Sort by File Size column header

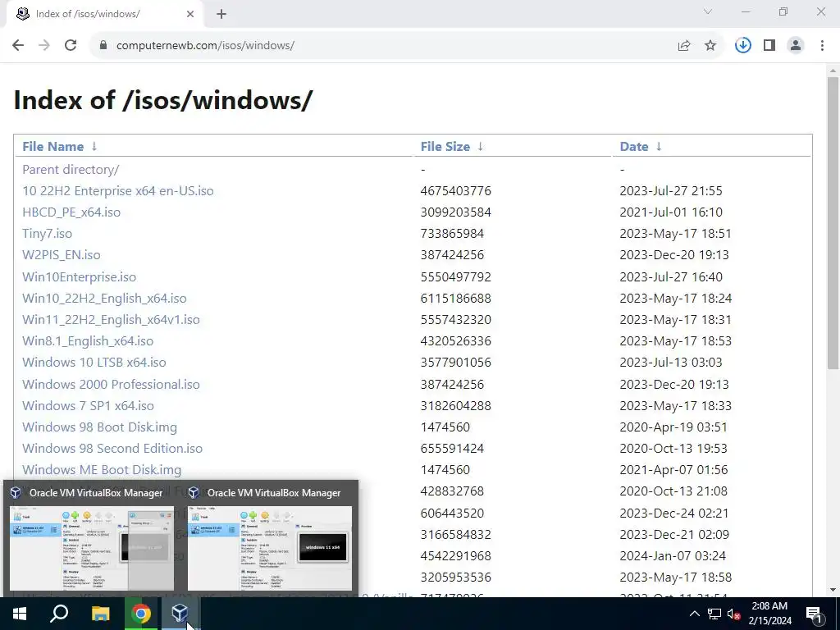click(x=445, y=146)
